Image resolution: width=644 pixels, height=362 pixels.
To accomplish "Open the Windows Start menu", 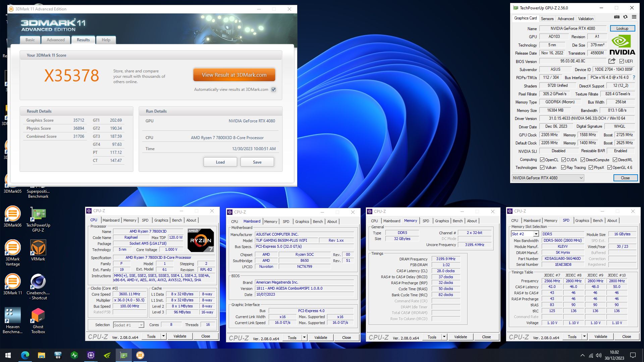I will (x=8, y=355).
